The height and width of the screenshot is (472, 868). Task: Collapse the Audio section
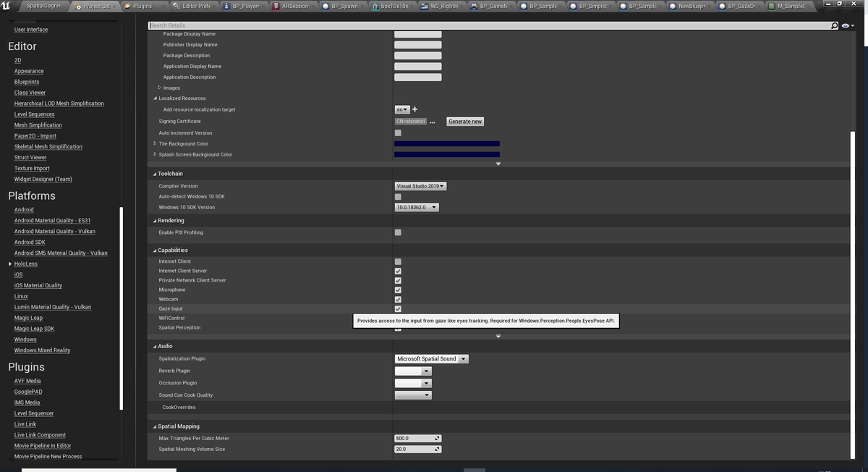coord(155,346)
